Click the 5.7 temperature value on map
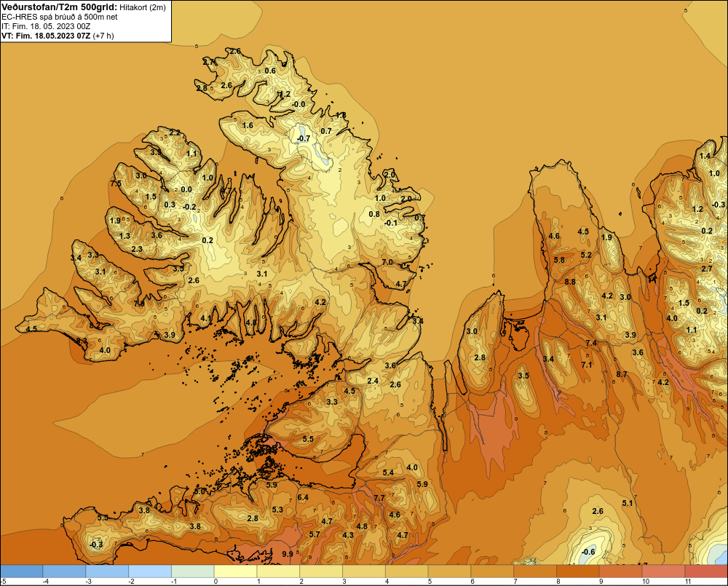Image resolution: width=728 pixels, height=586 pixels. (314, 534)
